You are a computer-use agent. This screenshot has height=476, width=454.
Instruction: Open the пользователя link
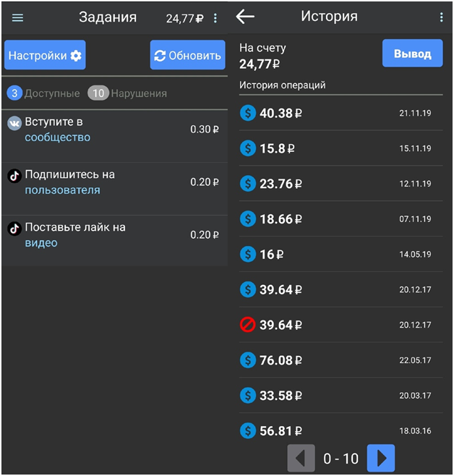coord(62,190)
